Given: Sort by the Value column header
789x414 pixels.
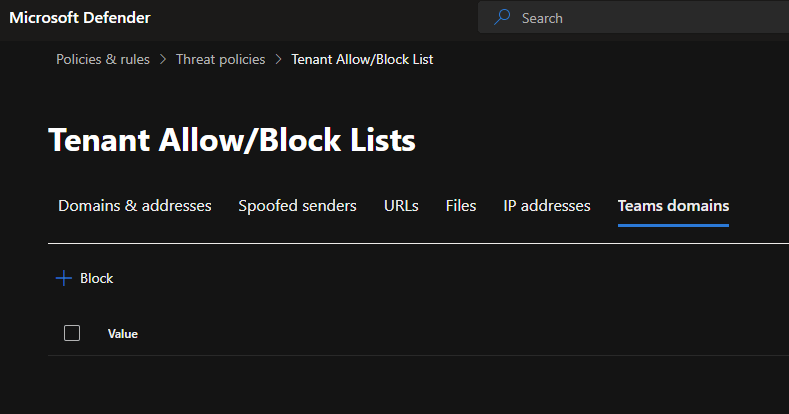Looking at the screenshot, I should pyautogui.click(x=123, y=334).
